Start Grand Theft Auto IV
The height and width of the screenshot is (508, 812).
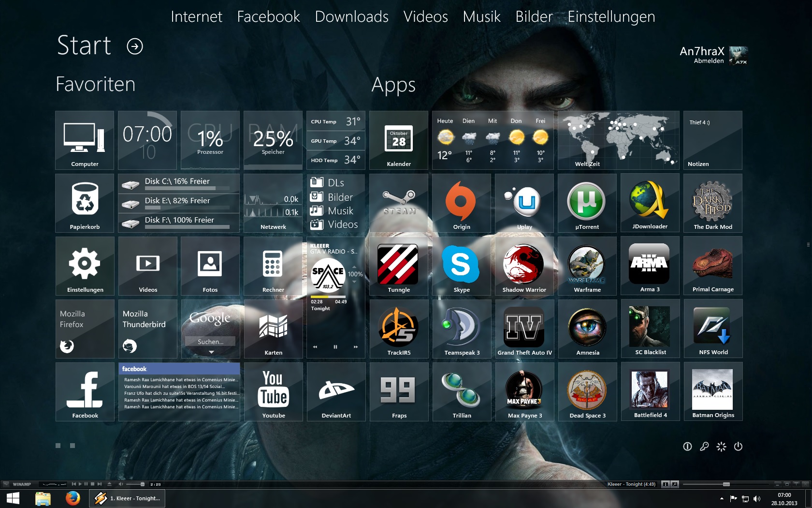524,329
